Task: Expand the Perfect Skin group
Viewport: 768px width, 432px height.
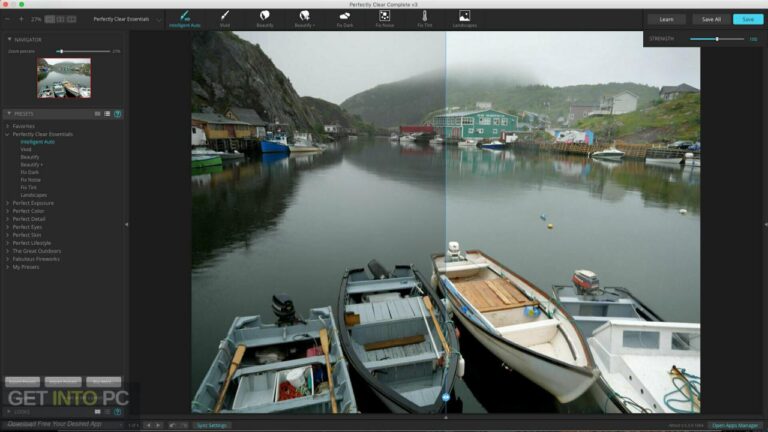Action: [x=8, y=235]
